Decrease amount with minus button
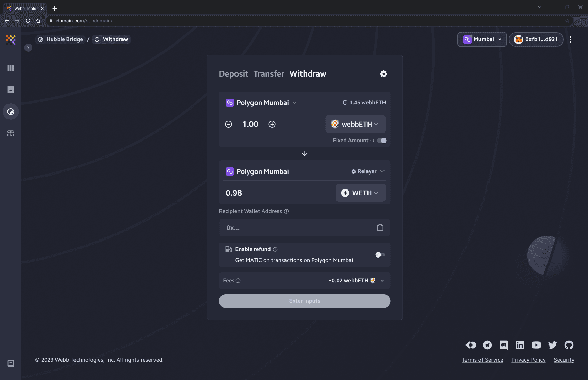This screenshot has width=588, height=380. 229,124
